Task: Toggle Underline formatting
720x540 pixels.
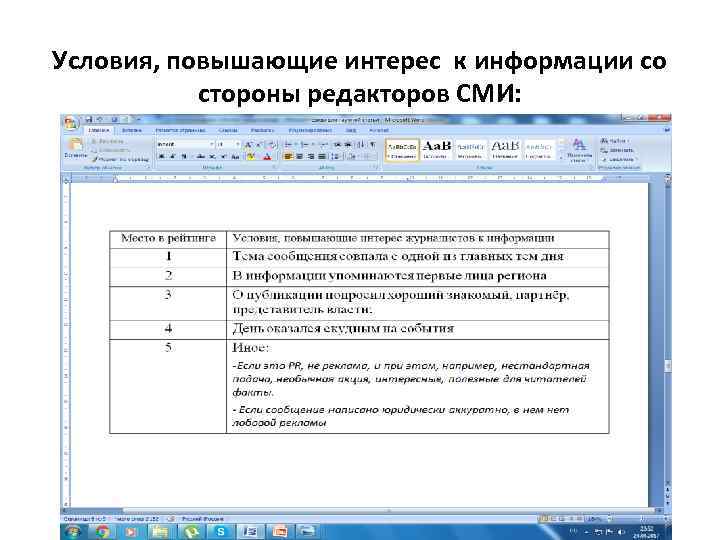Action: [184, 157]
